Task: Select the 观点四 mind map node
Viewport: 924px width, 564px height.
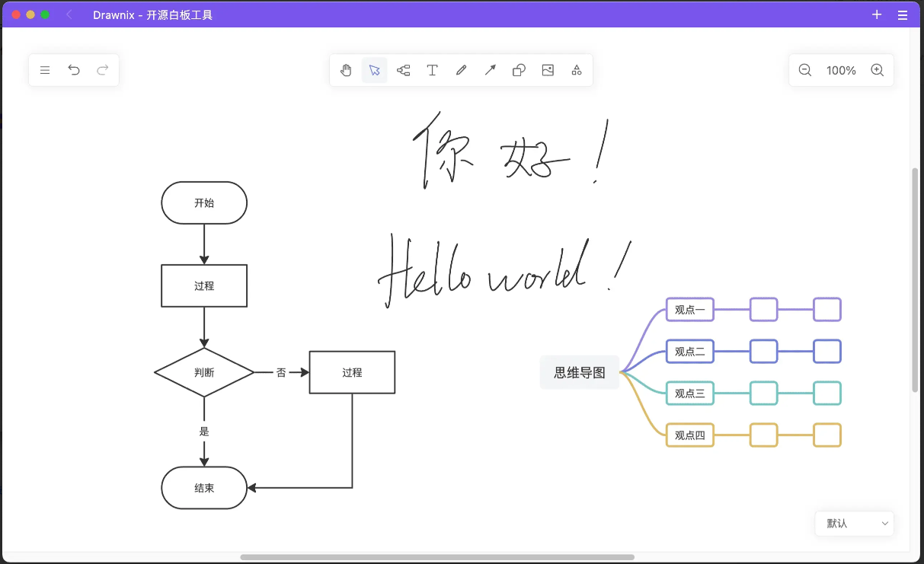Action: tap(690, 435)
